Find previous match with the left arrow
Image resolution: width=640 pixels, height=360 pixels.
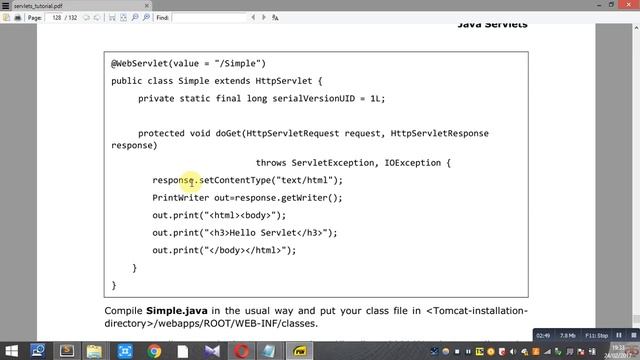[253, 17]
